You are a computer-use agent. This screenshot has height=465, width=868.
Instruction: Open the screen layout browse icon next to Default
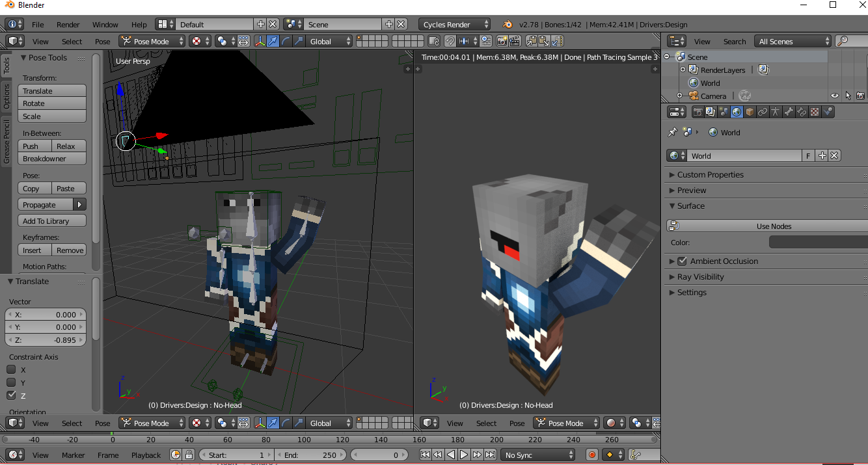click(165, 24)
